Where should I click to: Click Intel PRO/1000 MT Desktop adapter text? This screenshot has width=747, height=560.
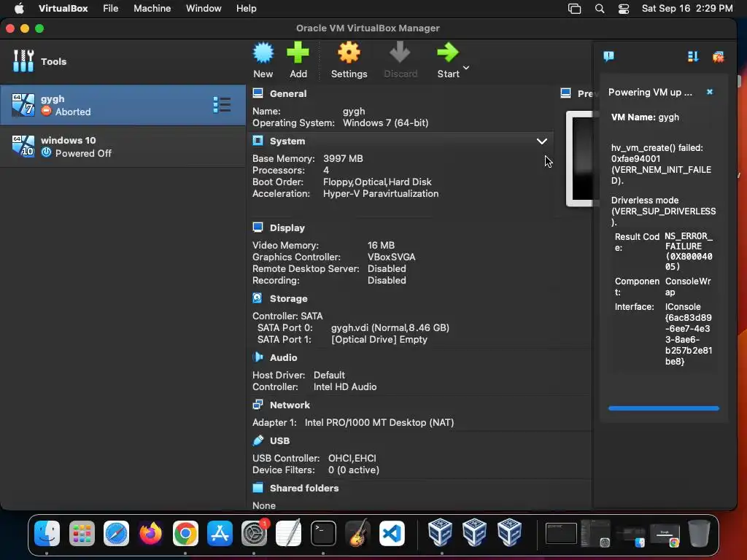click(379, 423)
